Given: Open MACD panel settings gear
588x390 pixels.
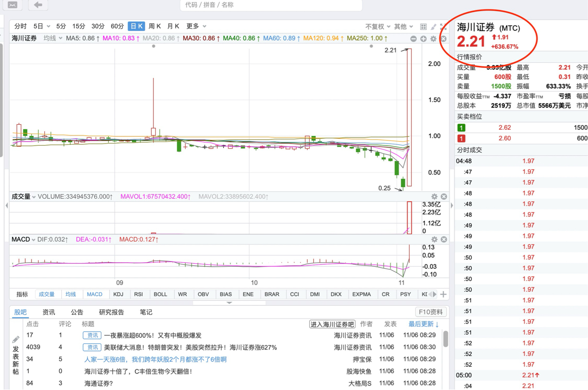Looking at the screenshot, I should [x=434, y=239].
